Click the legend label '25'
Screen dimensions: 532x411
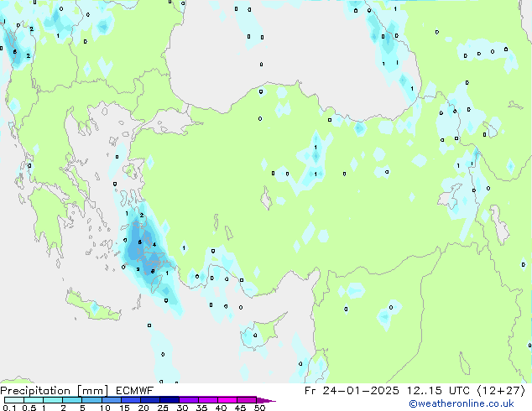click(163, 408)
